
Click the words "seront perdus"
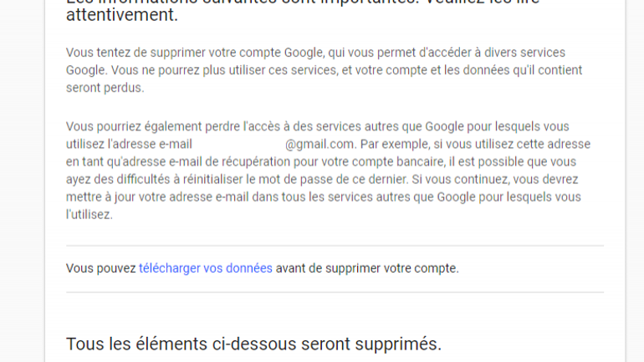[x=105, y=88]
